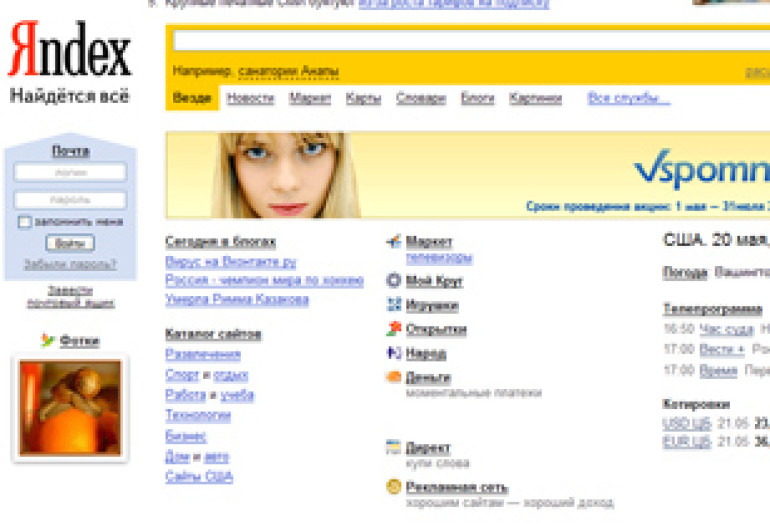Viewport: 770px width, 527px height.
Task: Open the orange still-life photo thumbnail
Action: [70, 408]
